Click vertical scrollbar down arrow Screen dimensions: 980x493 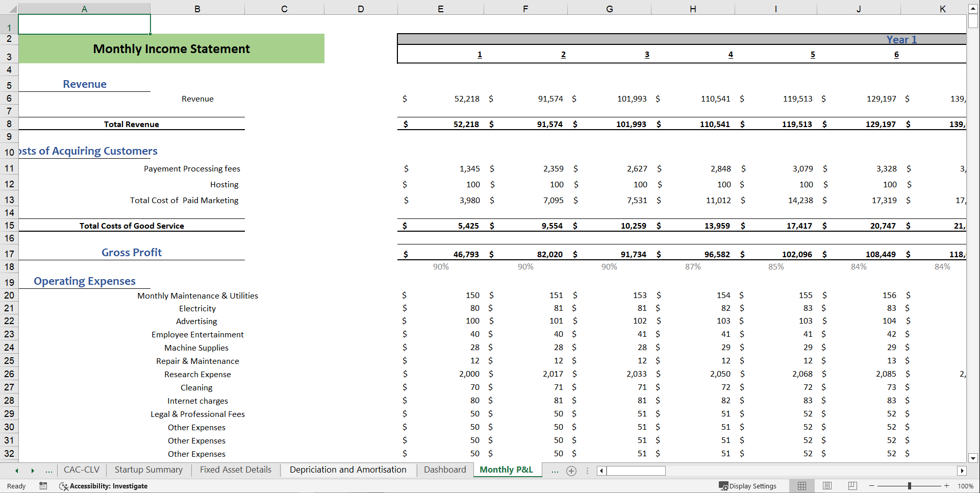973,458
